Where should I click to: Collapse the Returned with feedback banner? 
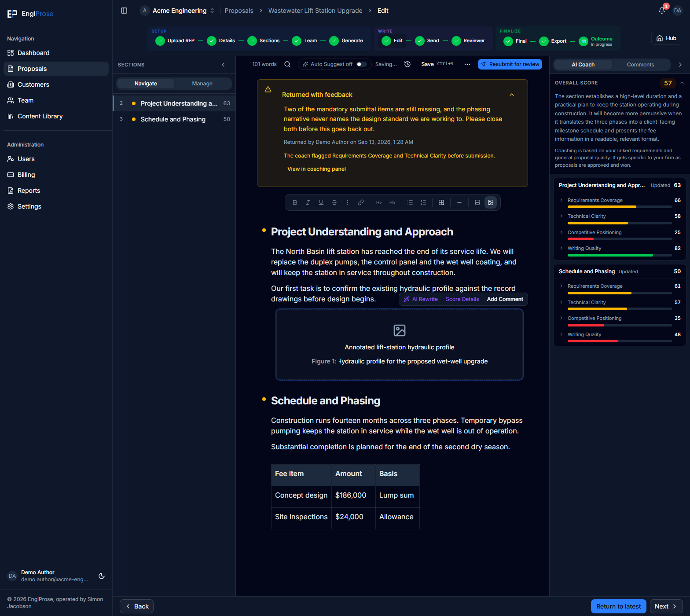(512, 95)
